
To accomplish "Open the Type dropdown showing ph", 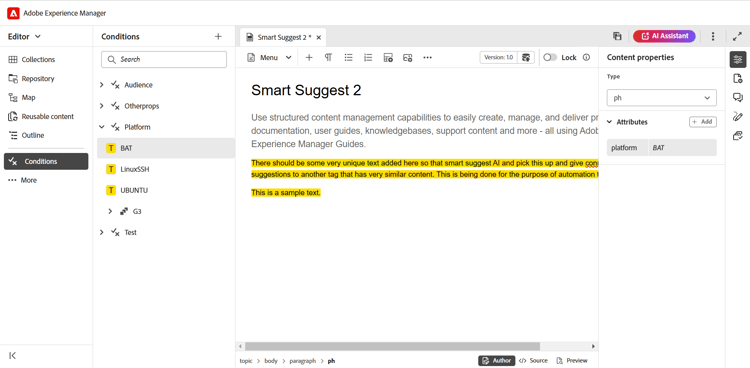I will coord(662,98).
